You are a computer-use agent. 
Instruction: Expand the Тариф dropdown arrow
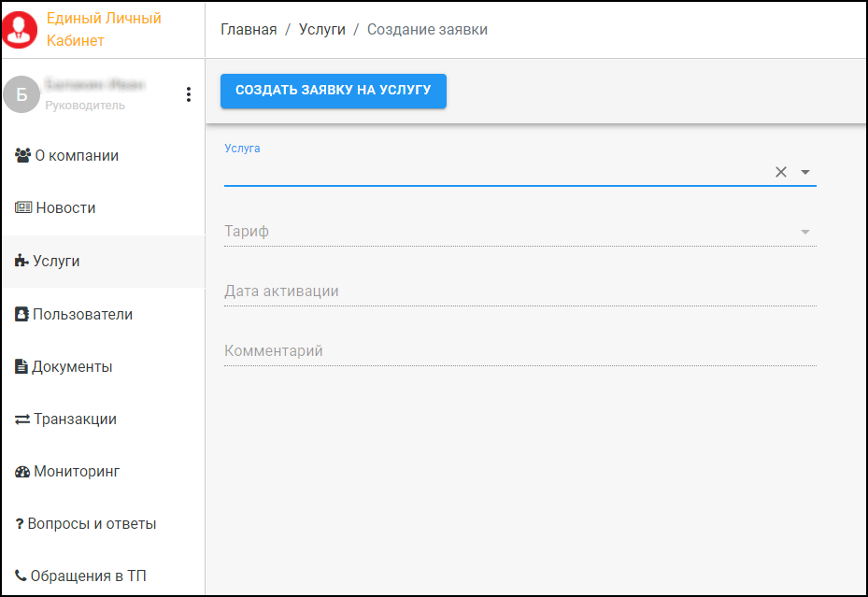pyautogui.click(x=805, y=232)
